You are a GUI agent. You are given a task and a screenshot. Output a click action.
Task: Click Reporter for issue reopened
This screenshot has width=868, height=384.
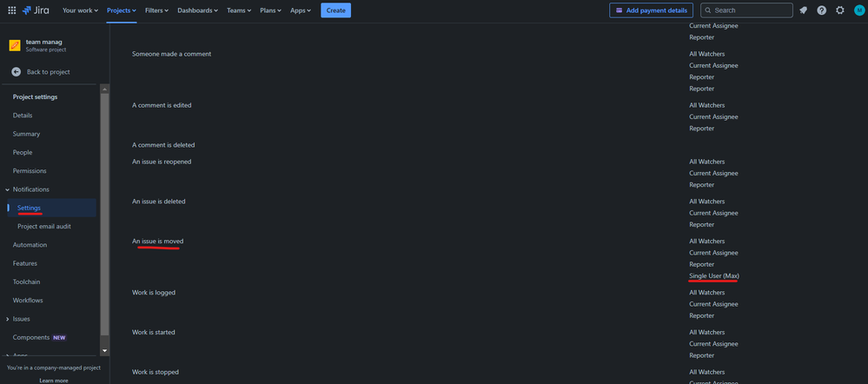[701, 185]
